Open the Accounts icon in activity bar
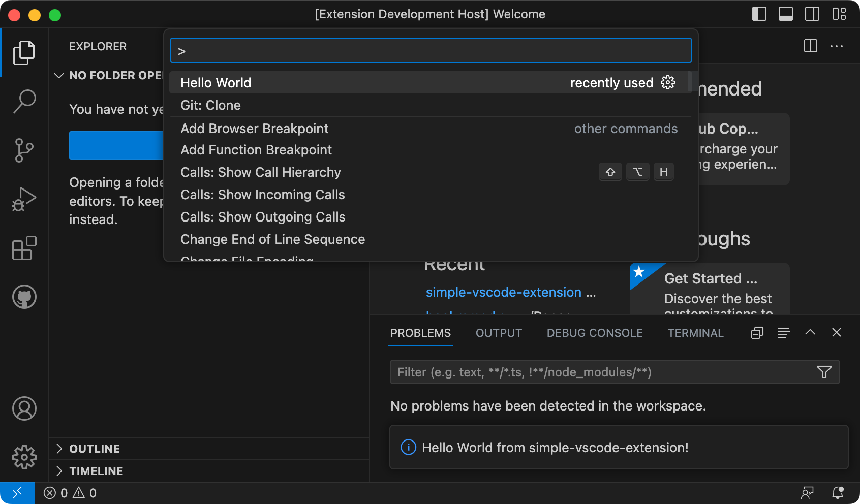This screenshot has height=504, width=860. (x=24, y=408)
